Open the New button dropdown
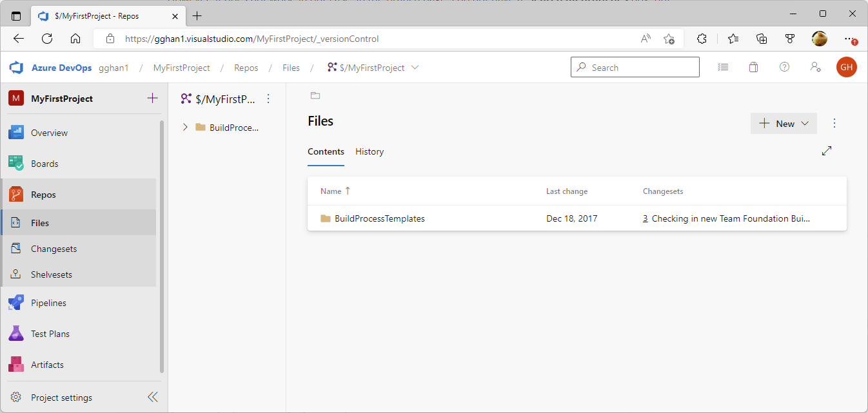The width and height of the screenshot is (868, 413). [x=784, y=124]
